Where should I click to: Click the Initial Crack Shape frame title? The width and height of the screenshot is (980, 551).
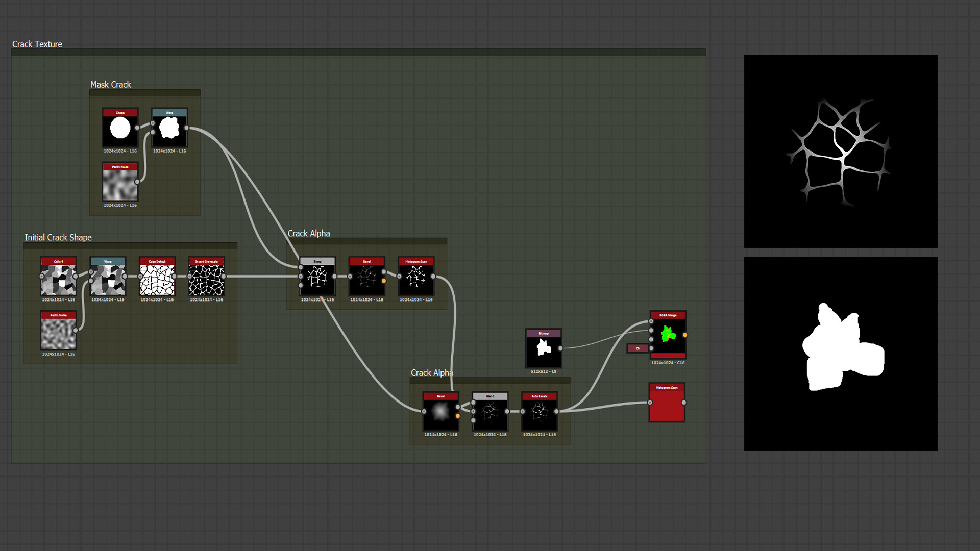(x=58, y=238)
